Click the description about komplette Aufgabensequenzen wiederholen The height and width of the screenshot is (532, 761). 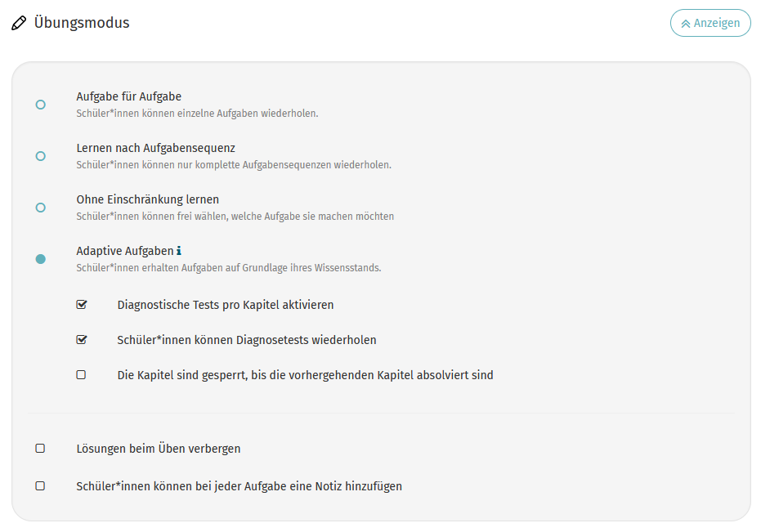point(234,165)
